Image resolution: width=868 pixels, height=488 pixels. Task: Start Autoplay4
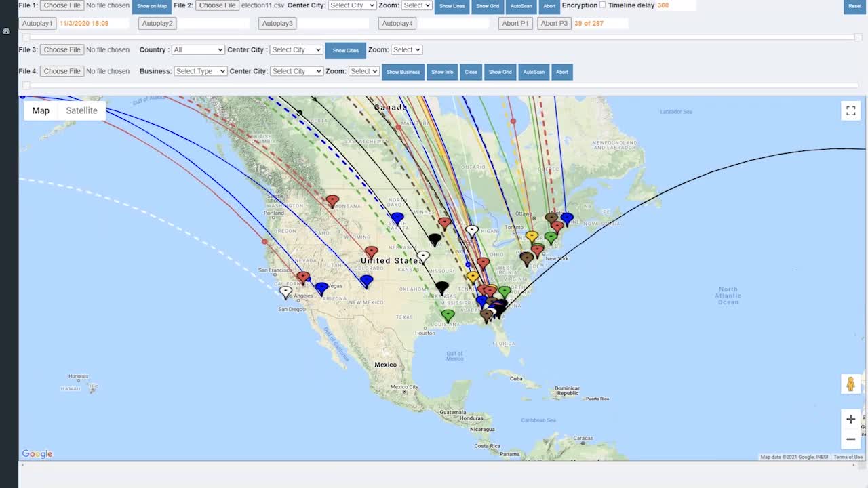[397, 23]
